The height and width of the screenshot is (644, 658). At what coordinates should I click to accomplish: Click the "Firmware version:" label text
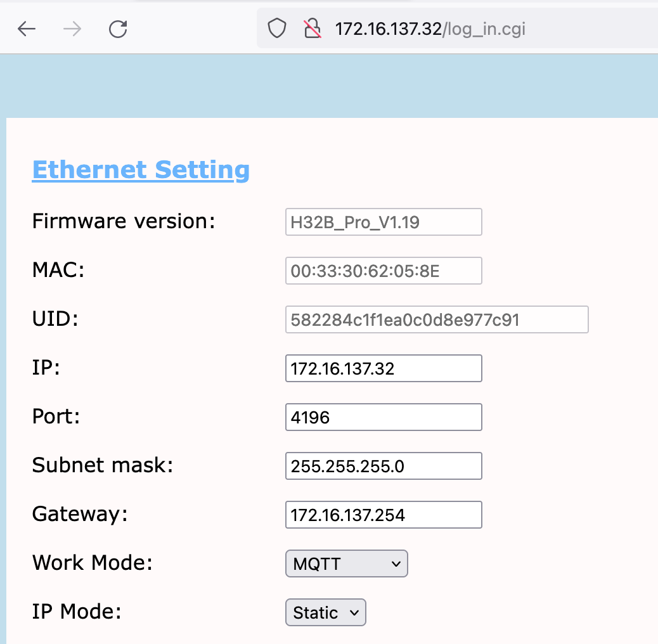tap(124, 221)
